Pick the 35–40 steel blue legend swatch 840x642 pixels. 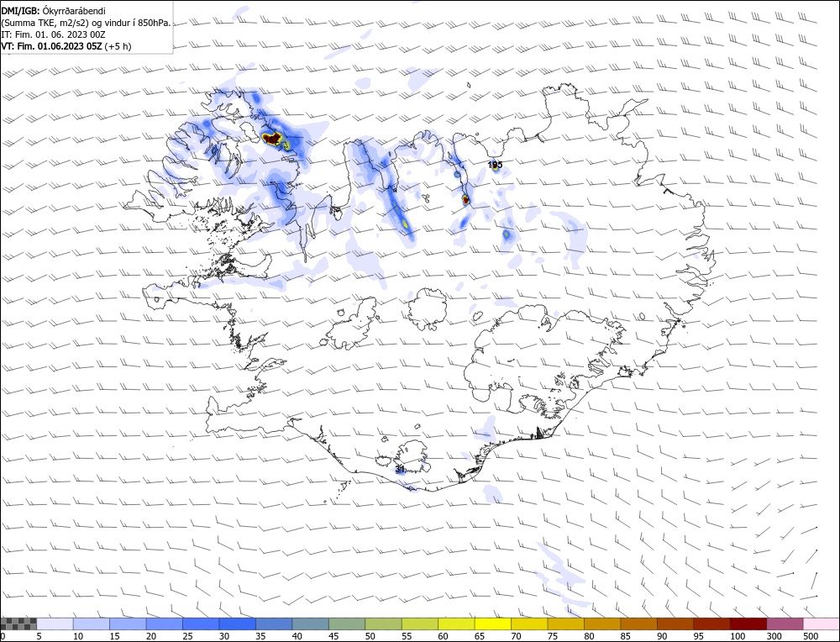(x=274, y=624)
